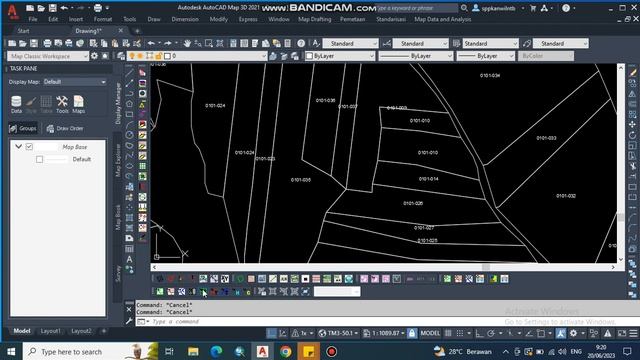Open the Display Map Default dropdown
640x360 pixels.
[x=74, y=82]
